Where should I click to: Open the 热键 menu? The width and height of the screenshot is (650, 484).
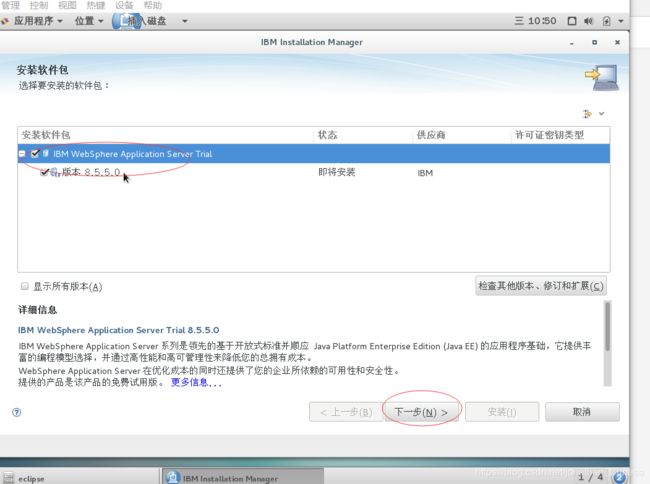coord(95,5)
